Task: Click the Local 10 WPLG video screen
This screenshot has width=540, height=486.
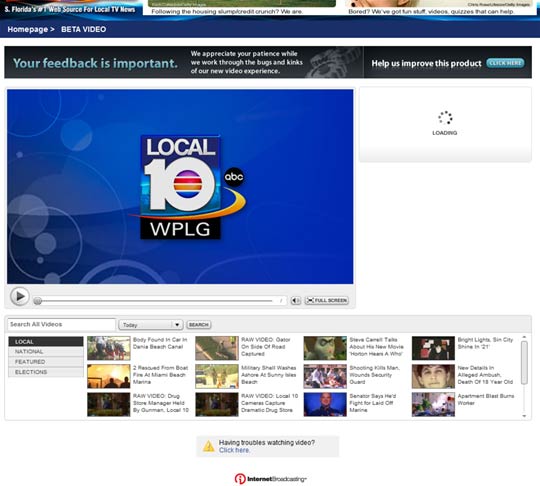Action: [180, 187]
